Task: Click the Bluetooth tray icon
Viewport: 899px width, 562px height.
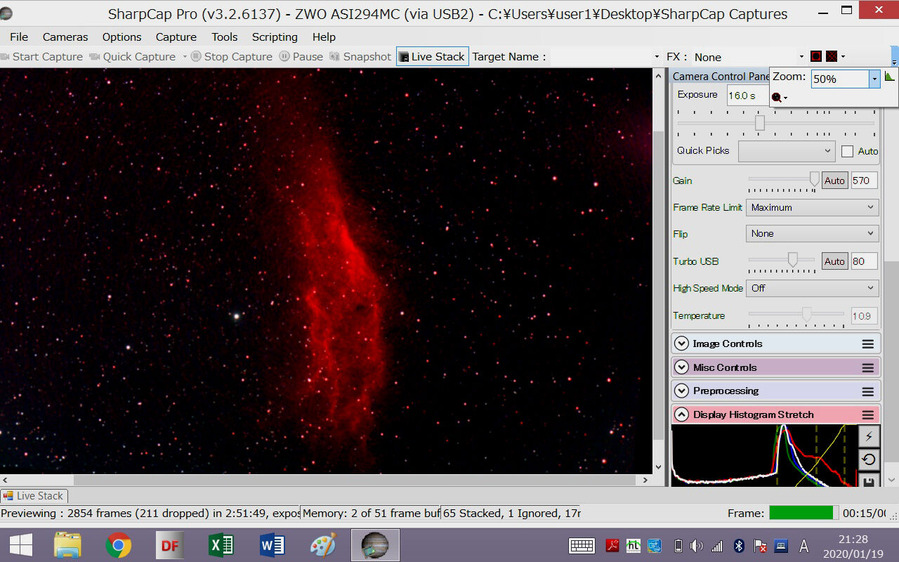Action: tap(739, 545)
